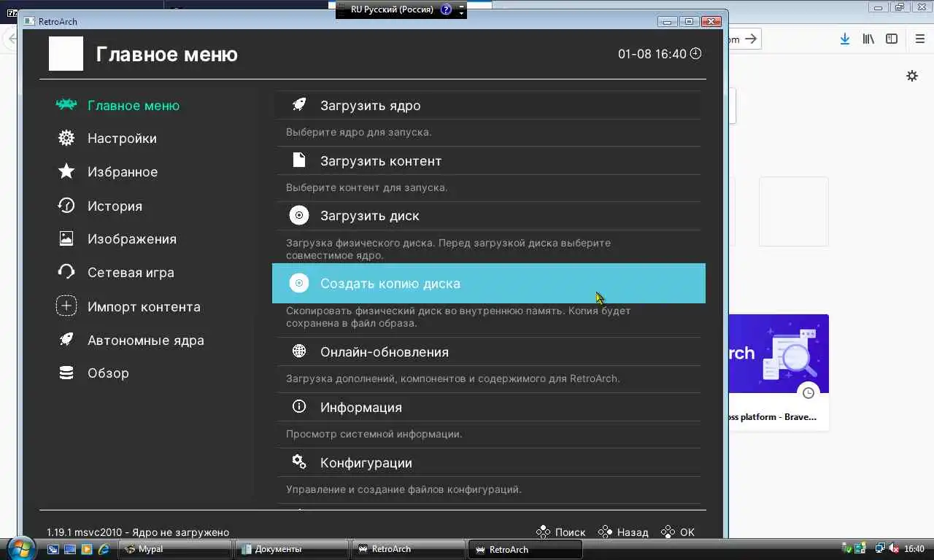Click Импорт контента label
This screenshot has height=560, width=934.
click(x=144, y=307)
